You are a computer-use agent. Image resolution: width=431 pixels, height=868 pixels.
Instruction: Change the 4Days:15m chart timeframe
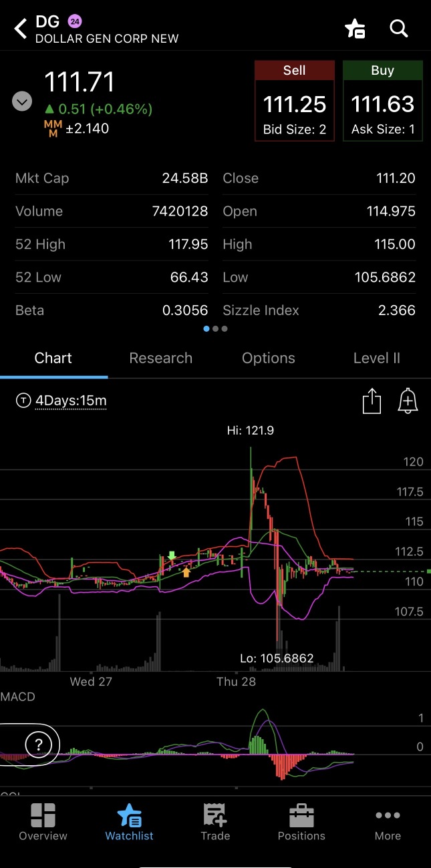(70, 401)
